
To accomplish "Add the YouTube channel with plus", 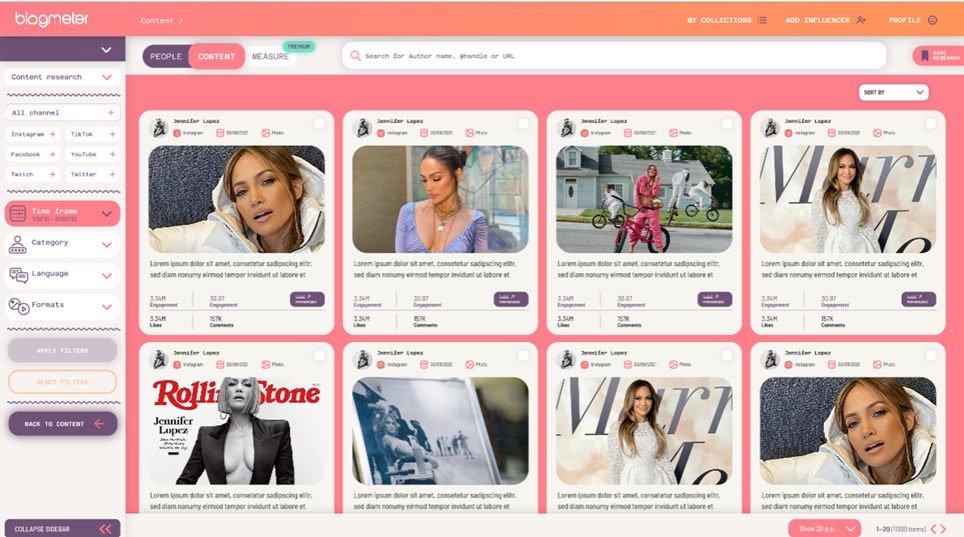I will (x=112, y=154).
